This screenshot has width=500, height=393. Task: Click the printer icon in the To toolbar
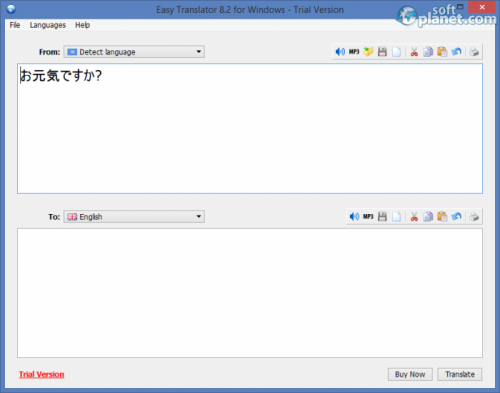click(474, 217)
